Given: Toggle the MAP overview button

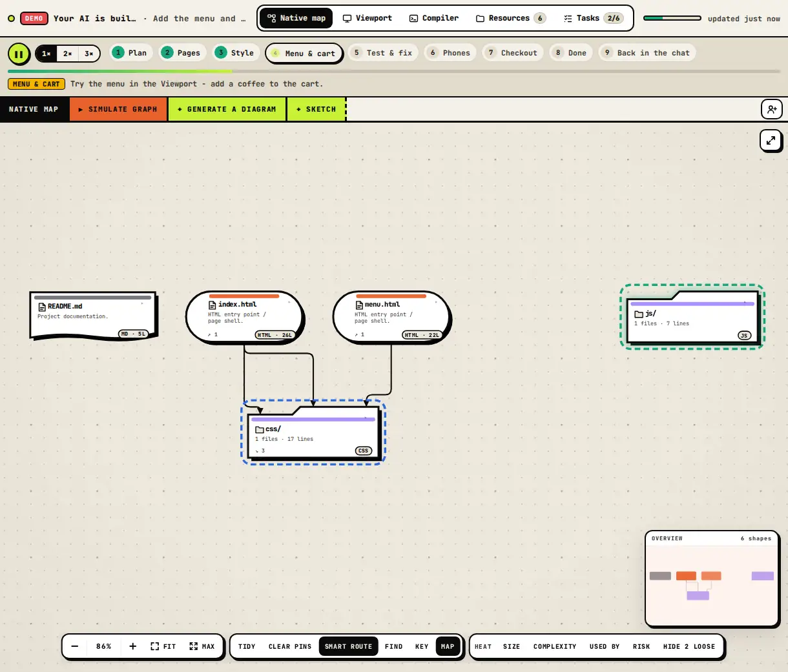Looking at the screenshot, I should click(x=448, y=646).
